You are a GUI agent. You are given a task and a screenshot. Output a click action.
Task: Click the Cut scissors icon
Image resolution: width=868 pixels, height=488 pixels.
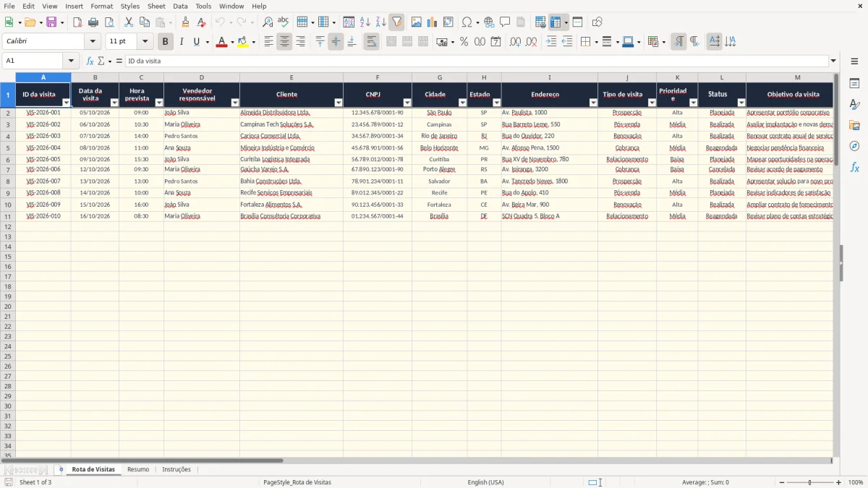129,22
